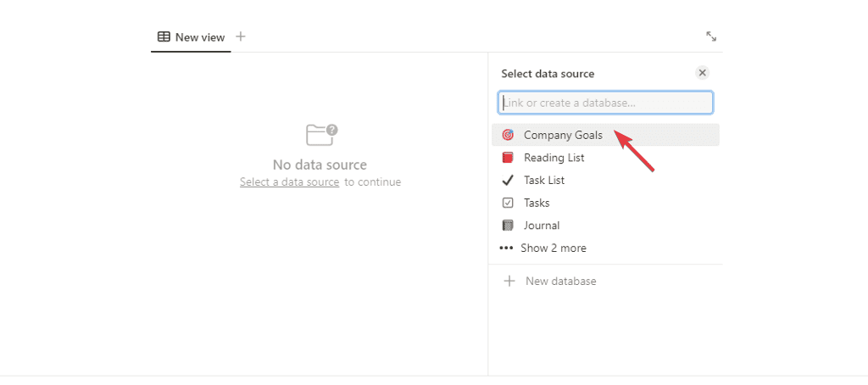Viewport: 868px width, 385px height.
Task: Click the expand full-page arrows icon
Action: 711,36
